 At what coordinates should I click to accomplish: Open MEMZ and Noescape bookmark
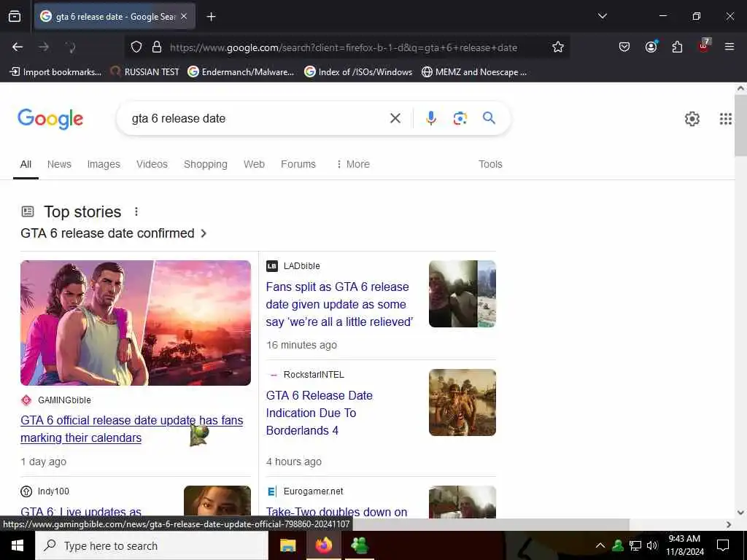pyautogui.click(x=474, y=72)
